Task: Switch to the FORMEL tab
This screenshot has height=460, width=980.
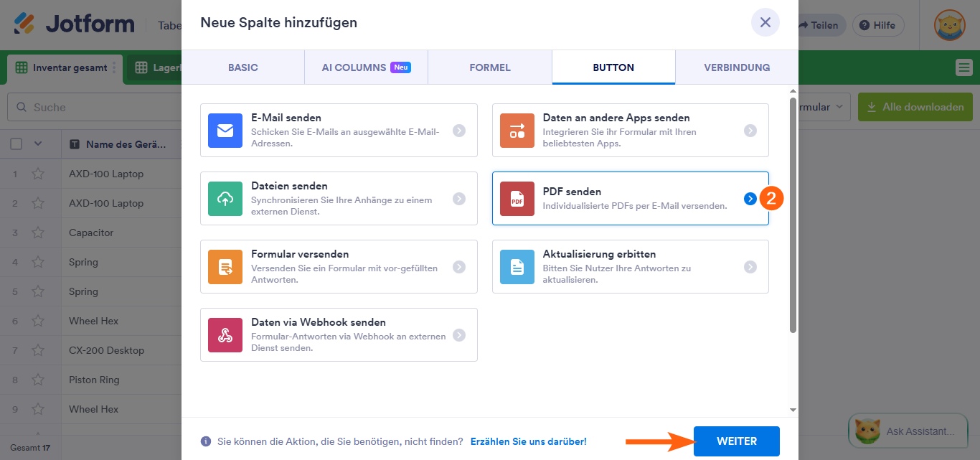Action: (x=490, y=67)
